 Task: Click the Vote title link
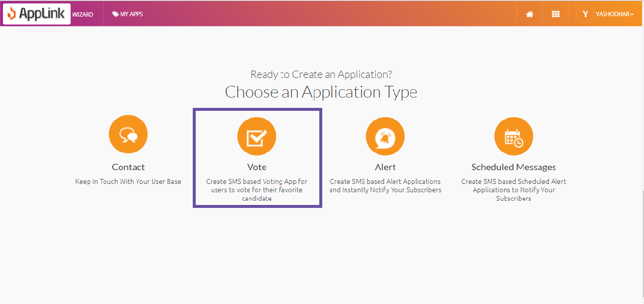point(257,167)
